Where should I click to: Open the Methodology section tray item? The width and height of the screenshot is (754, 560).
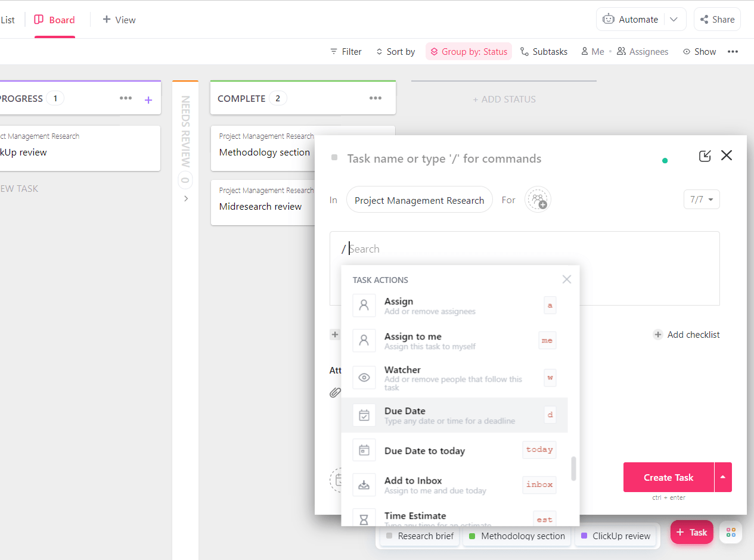pyautogui.click(x=517, y=536)
